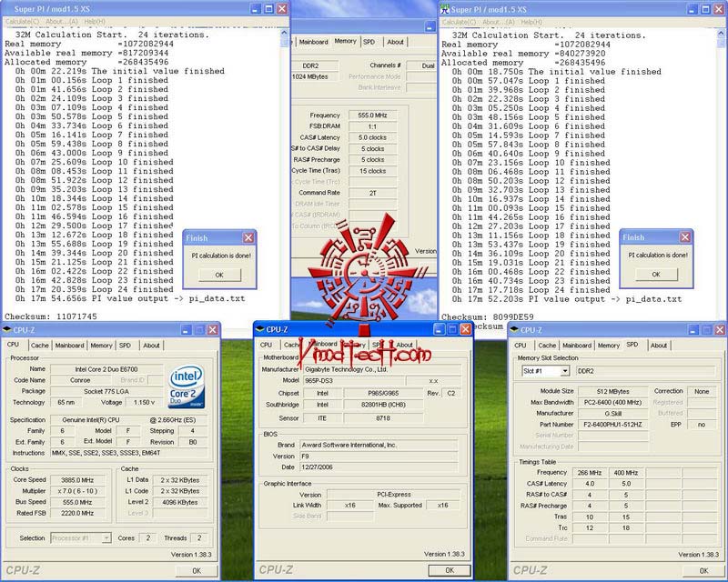The width and height of the screenshot is (728, 582).
Task: Select CPU tab in right CPU-Z
Action: 521,346
